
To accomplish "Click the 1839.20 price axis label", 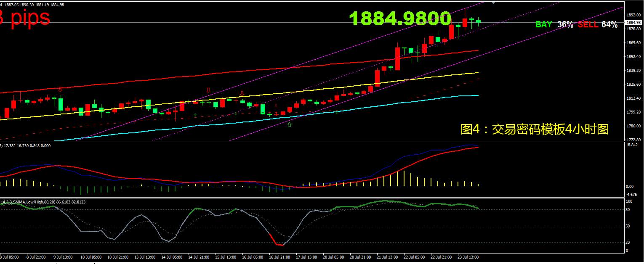I will [633, 71].
